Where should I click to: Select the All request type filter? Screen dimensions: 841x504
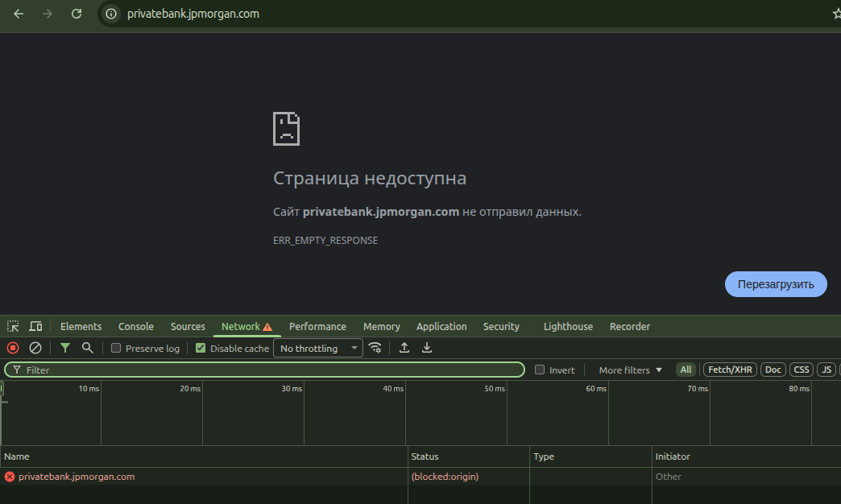coord(686,370)
